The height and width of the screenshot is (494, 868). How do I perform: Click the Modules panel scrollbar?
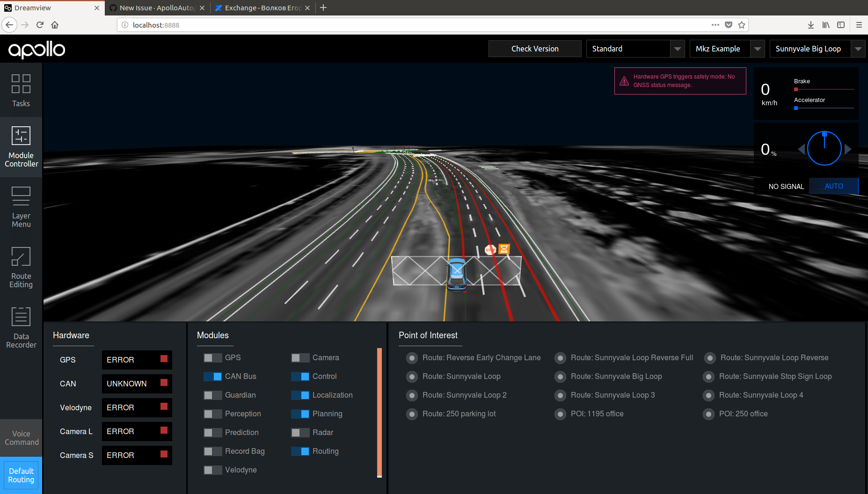379,413
